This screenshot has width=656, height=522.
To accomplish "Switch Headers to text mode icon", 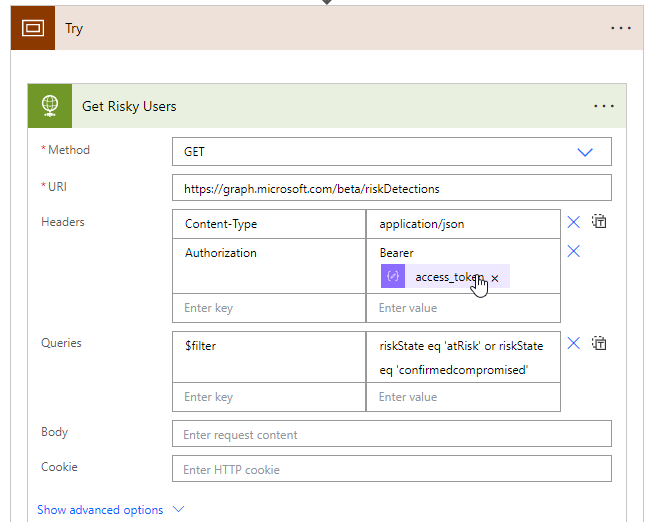I will (x=600, y=222).
